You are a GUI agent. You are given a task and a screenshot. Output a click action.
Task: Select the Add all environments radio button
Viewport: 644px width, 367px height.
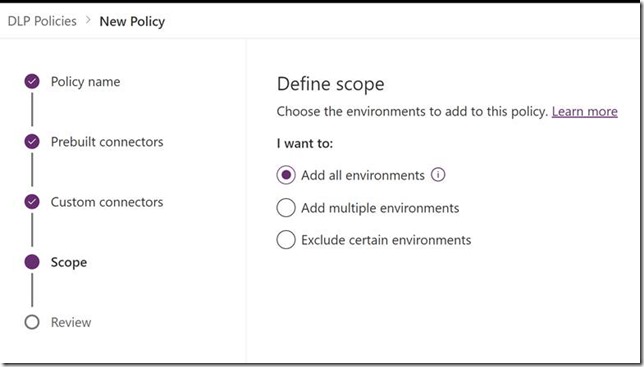point(286,175)
